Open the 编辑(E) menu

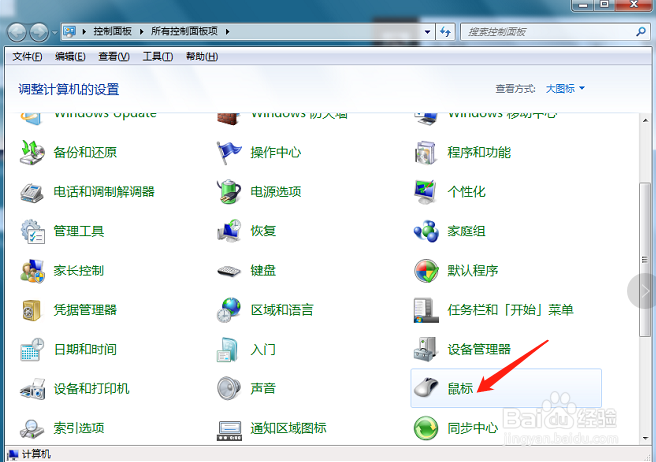70,56
